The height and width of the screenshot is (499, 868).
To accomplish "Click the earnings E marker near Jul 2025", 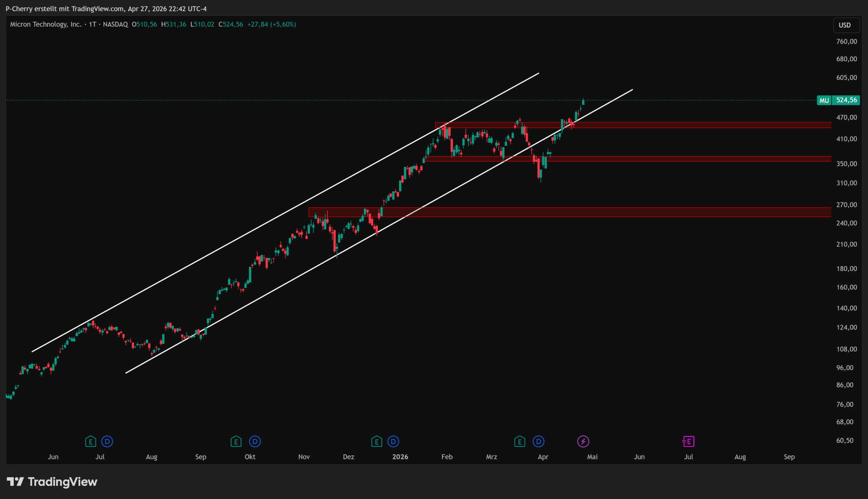I will pos(91,441).
